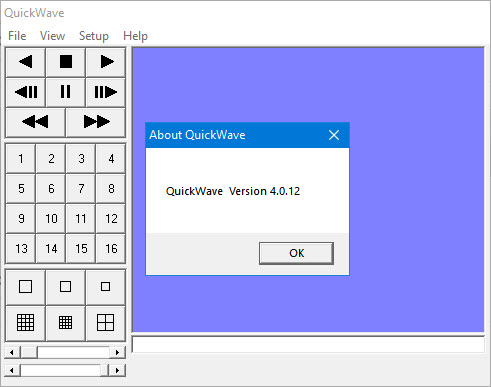Select camera channel 10
This screenshot has height=387, width=491.
pos(51,219)
